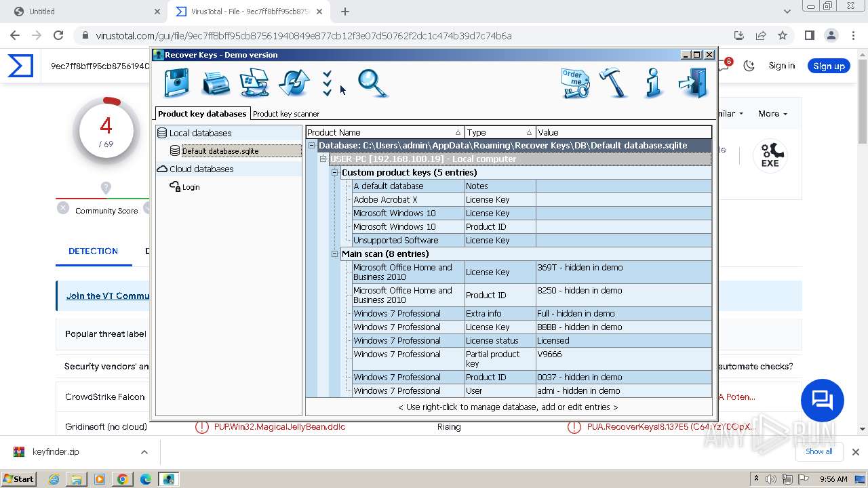Click Join the VT Community link
The width and height of the screenshot is (868, 488).
tap(107, 296)
